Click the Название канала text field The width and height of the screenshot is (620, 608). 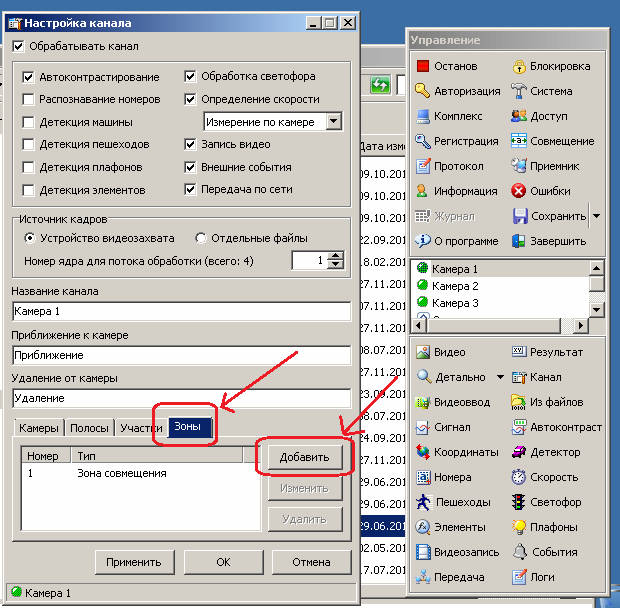pos(181,312)
